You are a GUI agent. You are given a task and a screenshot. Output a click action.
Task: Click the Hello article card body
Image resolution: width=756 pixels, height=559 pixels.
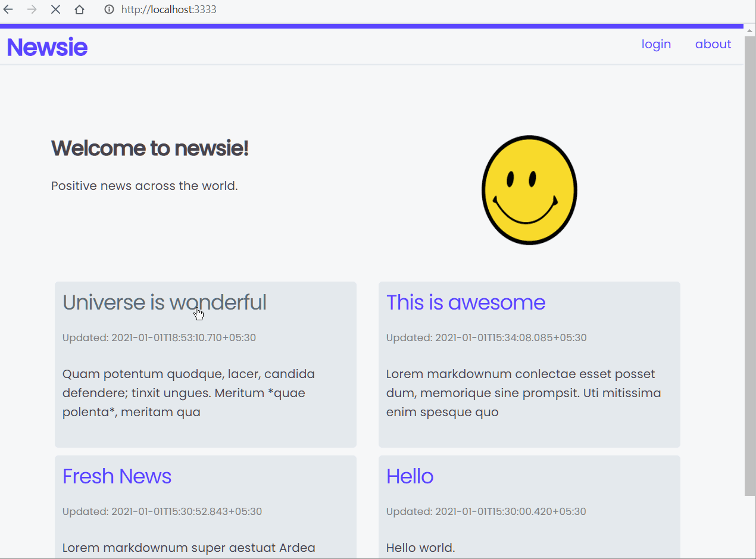[x=420, y=548]
